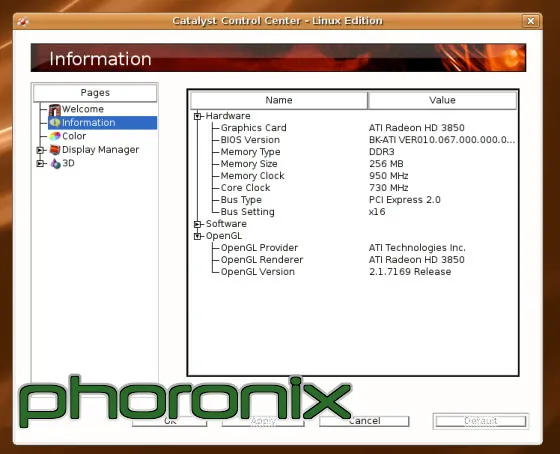Select the OpenGL row label
Image resolution: width=560 pixels, height=454 pixels.
(224, 236)
